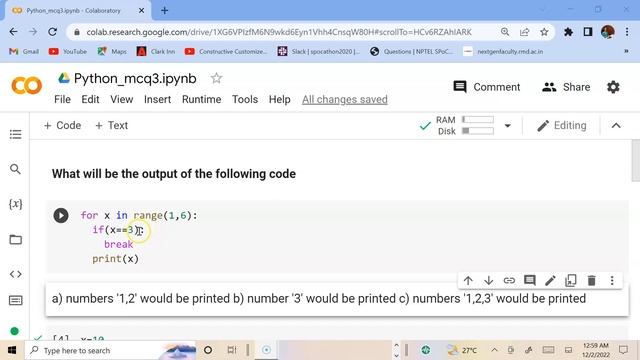Open Maps bookmark

112,51
